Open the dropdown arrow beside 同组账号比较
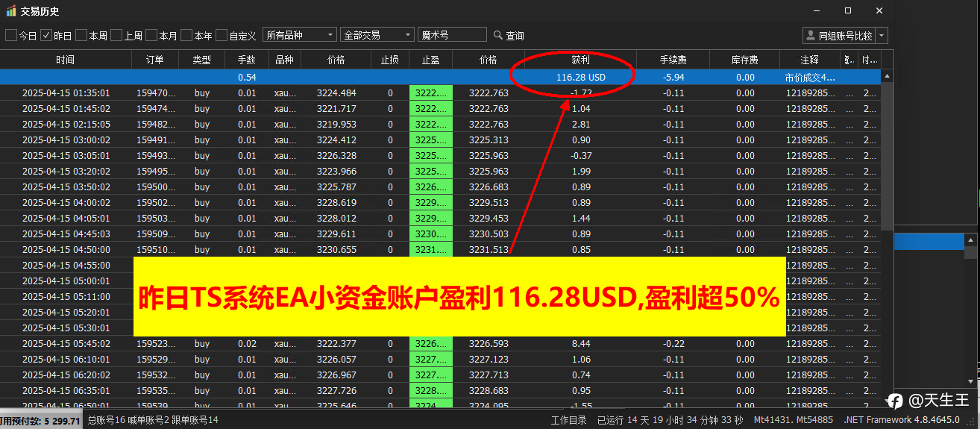This screenshot has width=980, height=429. (x=882, y=35)
